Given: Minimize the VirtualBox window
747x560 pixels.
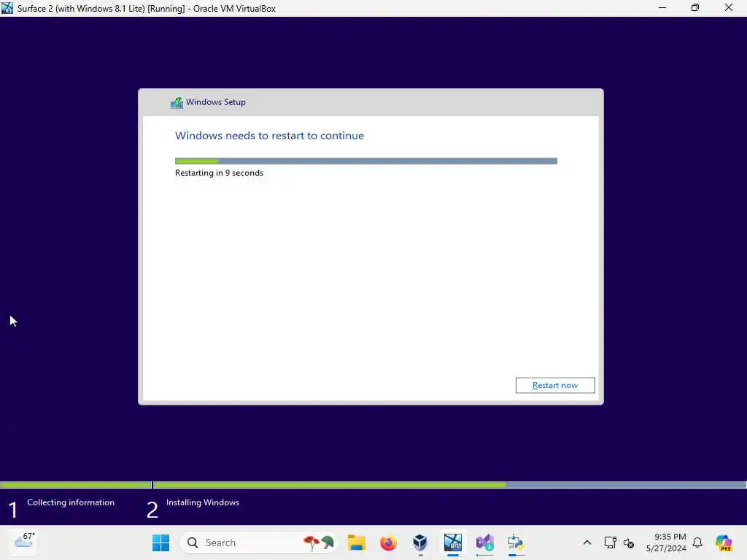Looking at the screenshot, I should click(662, 8).
